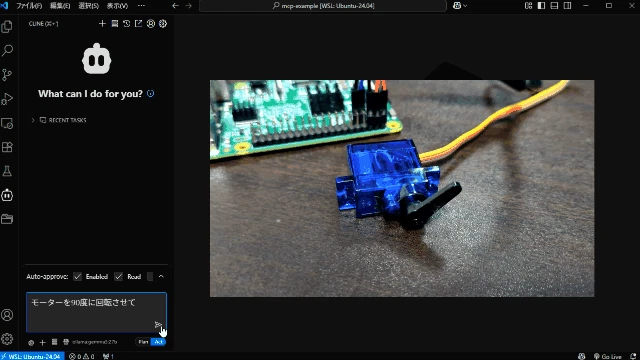
Task: Open notifications bell in status bar
Action: (633, 356)
